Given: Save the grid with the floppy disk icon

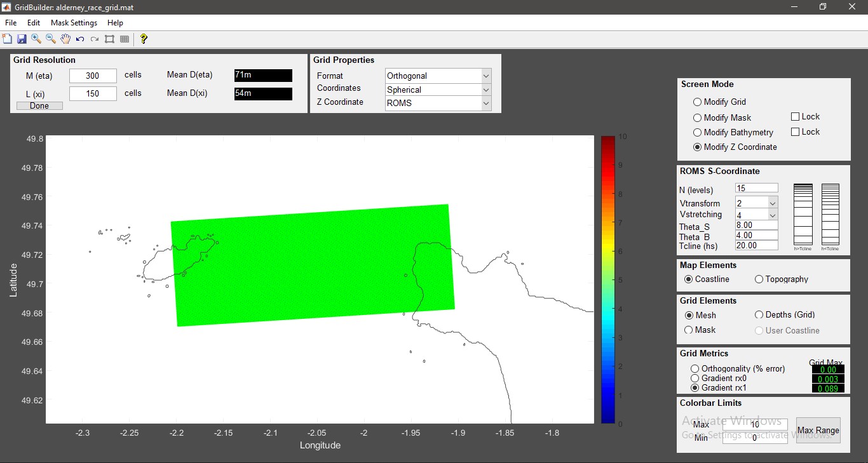Looking at the screenshot, I should click(x=22, y=39).
